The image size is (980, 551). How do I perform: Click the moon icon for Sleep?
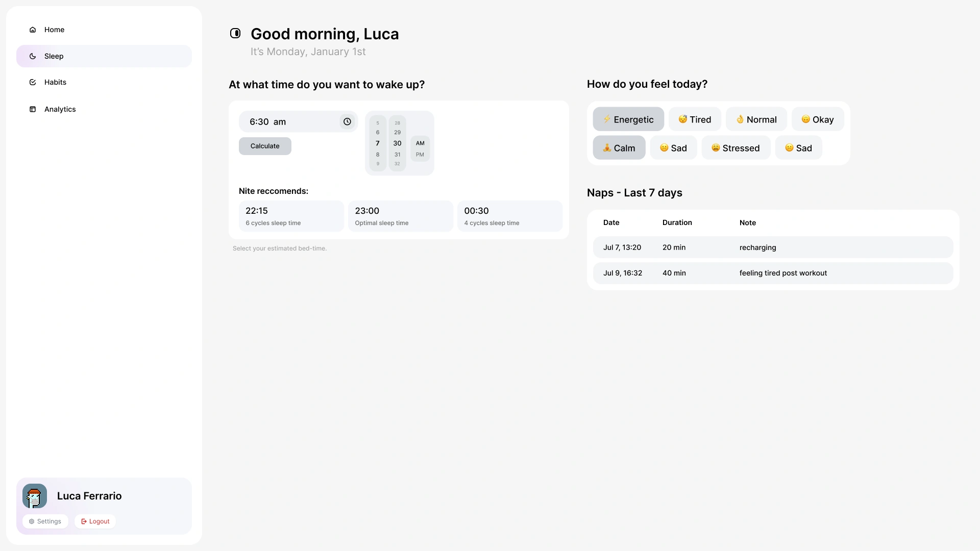point(33,56)
